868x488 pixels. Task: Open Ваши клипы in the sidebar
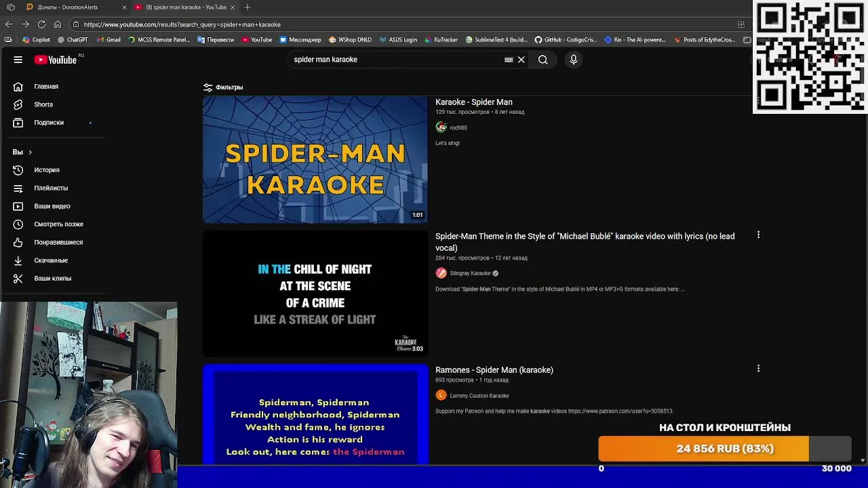54,279
